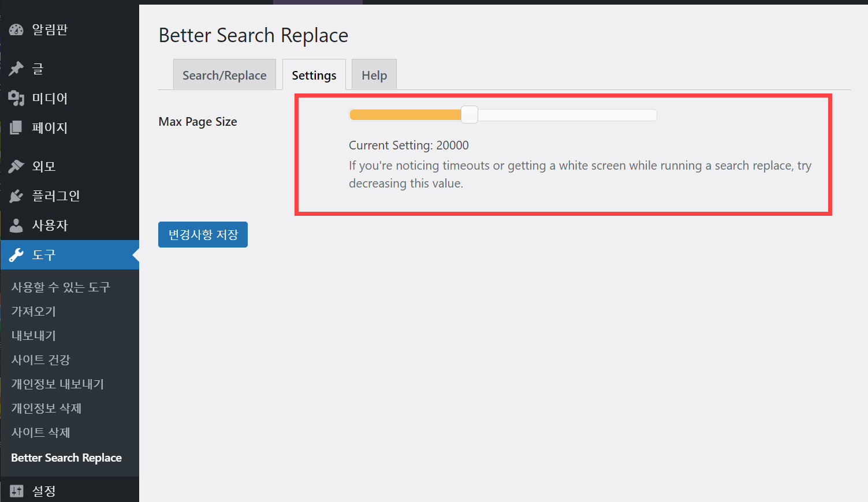Viewport: 868px width, 502px height.
Task: Click the plug icon beside 플러그인
Action: click(16, 196)
